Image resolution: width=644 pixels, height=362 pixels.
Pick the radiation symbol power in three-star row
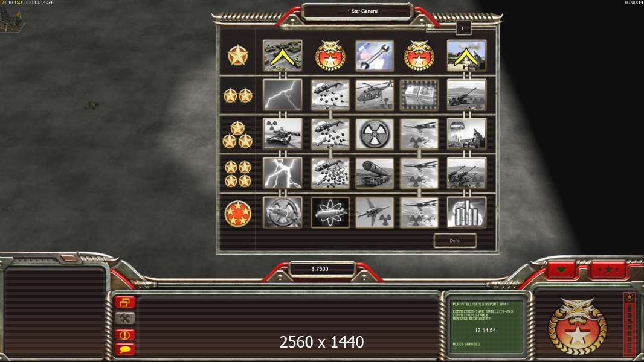point(374,134)
